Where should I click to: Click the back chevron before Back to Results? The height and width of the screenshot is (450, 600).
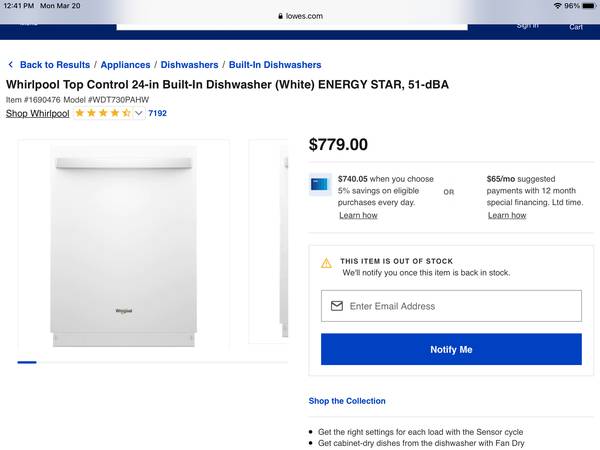10,65
